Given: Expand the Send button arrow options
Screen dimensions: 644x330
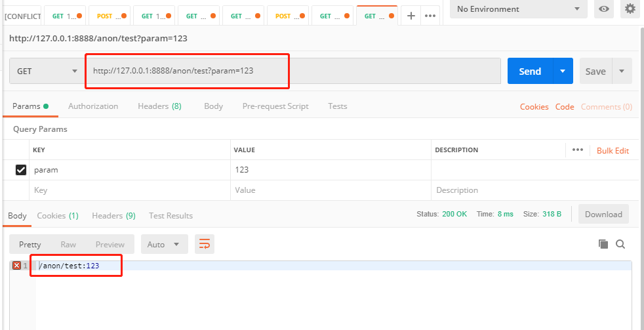Looking at the screenshot, I should click(563, 72).
